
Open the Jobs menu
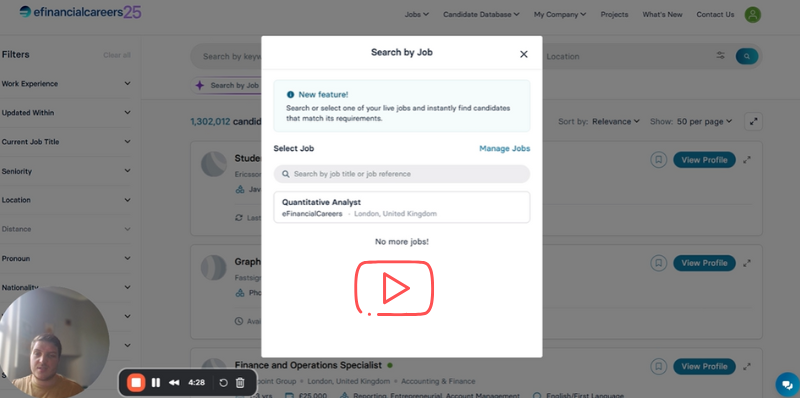coord(416,14)
